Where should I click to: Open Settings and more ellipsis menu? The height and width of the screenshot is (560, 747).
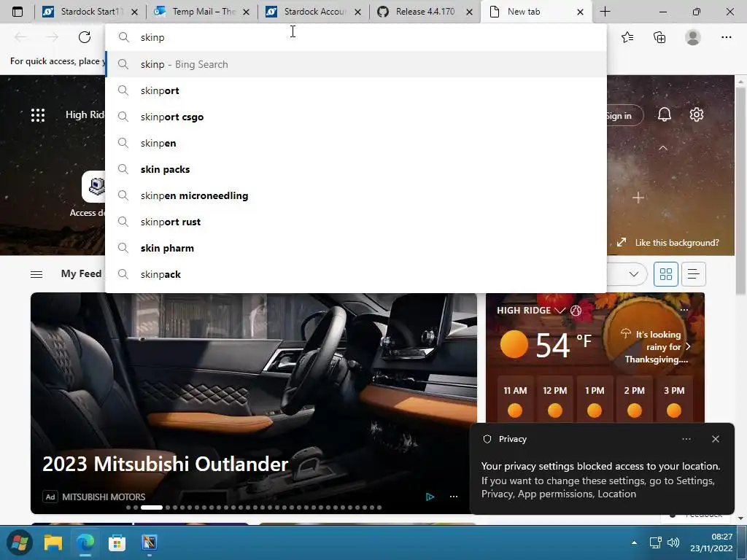point(726,37)
